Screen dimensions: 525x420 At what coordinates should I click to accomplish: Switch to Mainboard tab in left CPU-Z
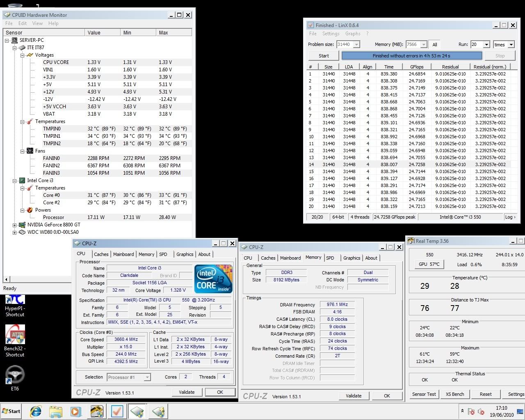point(123,254)
